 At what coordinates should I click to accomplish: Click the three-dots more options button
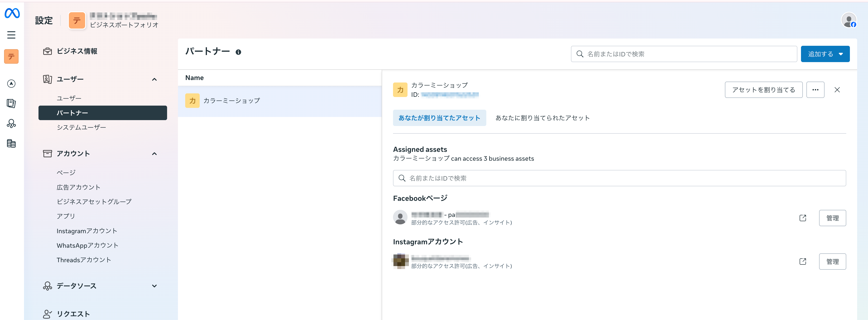815,90
